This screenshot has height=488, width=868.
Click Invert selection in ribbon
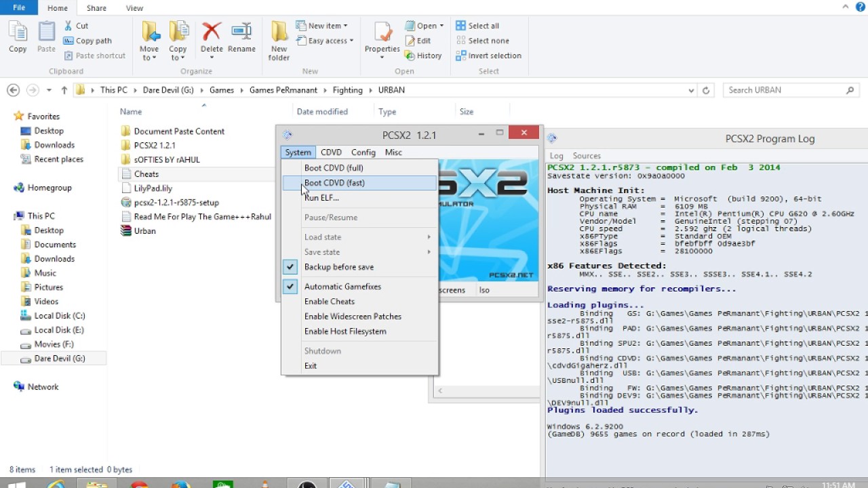488,56
